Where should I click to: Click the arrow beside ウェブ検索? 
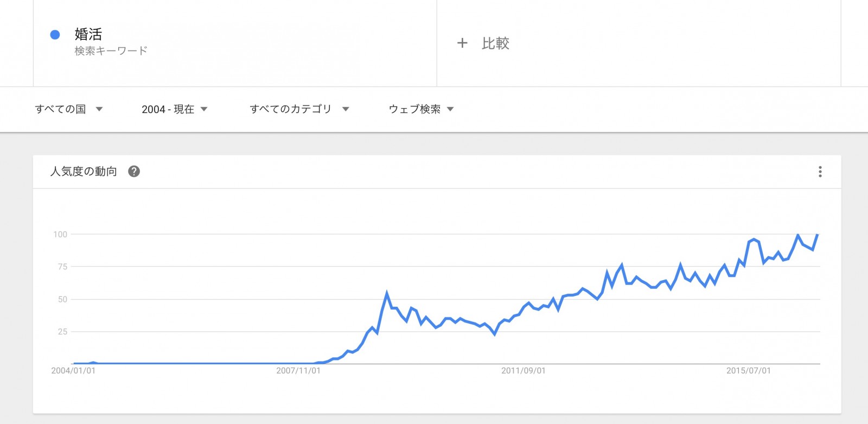click(450, 109)
